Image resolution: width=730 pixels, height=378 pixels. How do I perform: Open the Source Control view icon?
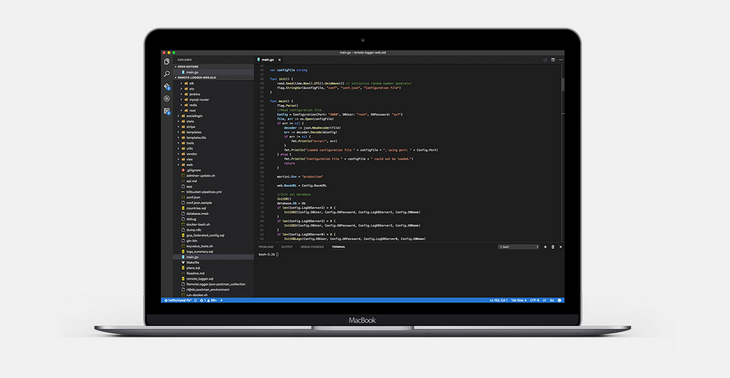167,87
